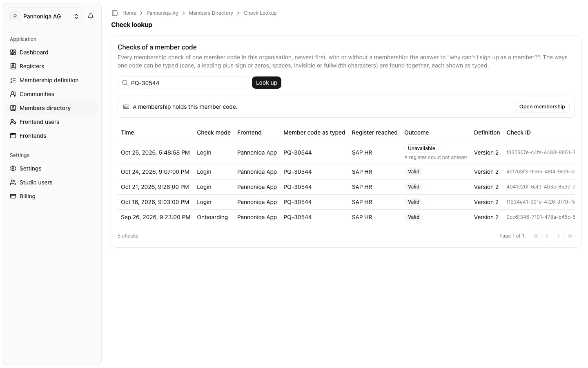Click the Valid badge for Oct 21 check
This screenshot has width=588, height=368.
click(x=414, y=187)
